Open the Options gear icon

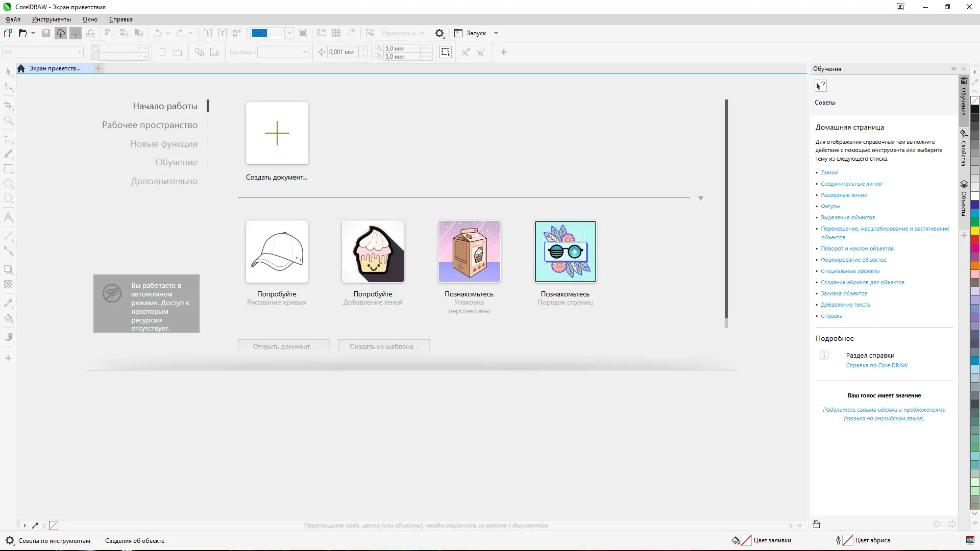(439, 33)
